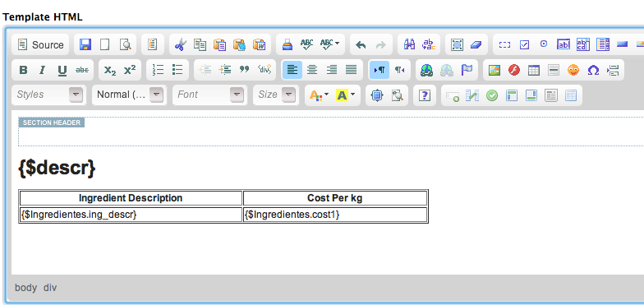
Task: Set alignment to Center
Action: tap(312, 70)
